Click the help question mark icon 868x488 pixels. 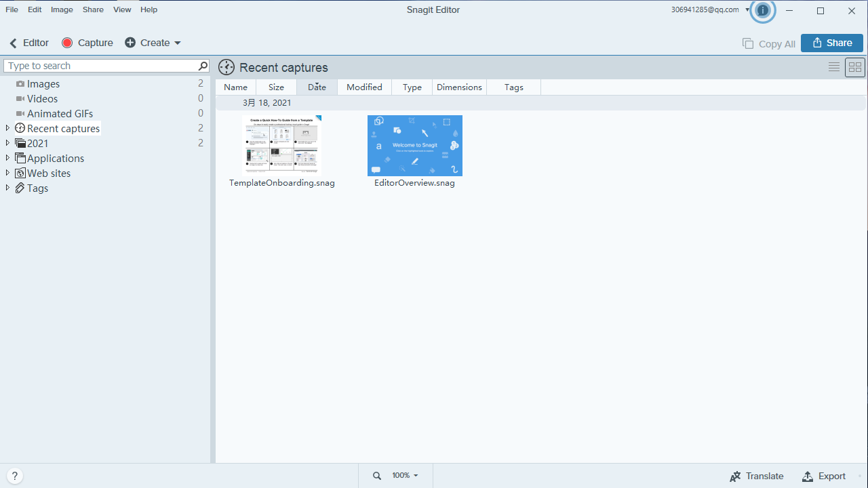14,476
